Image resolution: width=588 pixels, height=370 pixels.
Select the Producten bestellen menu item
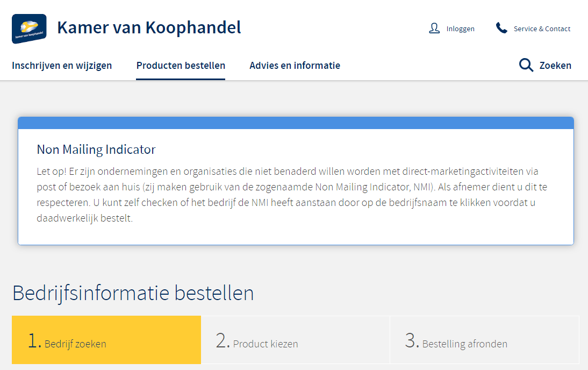181,66
